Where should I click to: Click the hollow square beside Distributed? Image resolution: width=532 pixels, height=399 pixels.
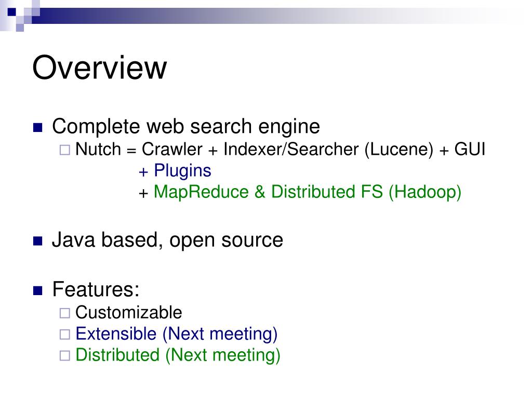[x=65, y=355]
